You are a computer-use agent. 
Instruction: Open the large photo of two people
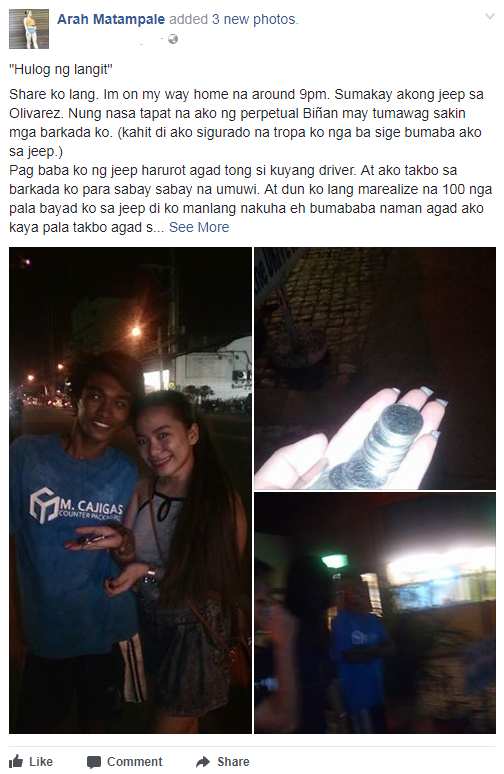130,490
